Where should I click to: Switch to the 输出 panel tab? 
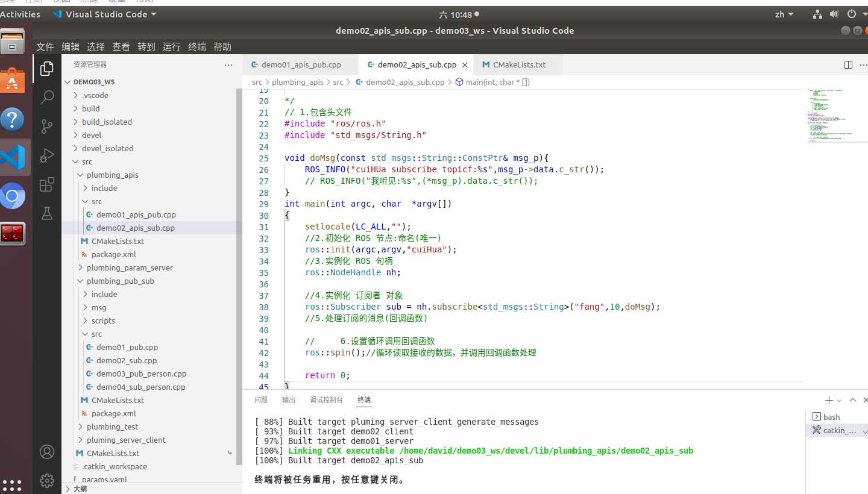[288, 399]
